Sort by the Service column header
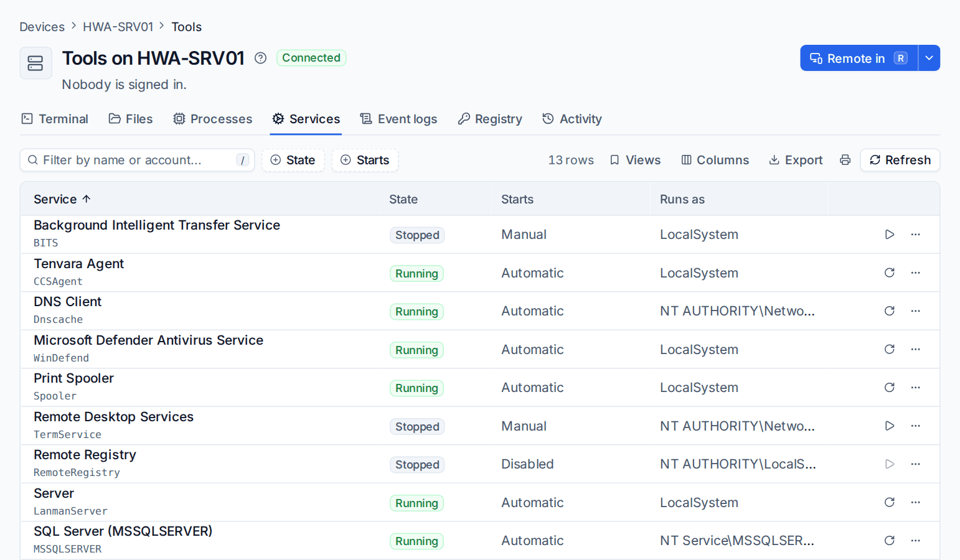Screen dimensions: 960x560 [62, 199]
